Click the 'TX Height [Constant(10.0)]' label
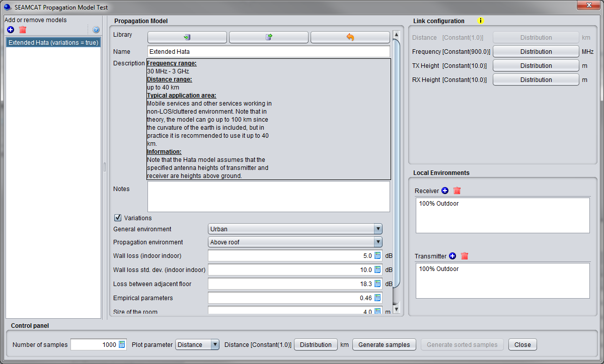 point(449,66)
